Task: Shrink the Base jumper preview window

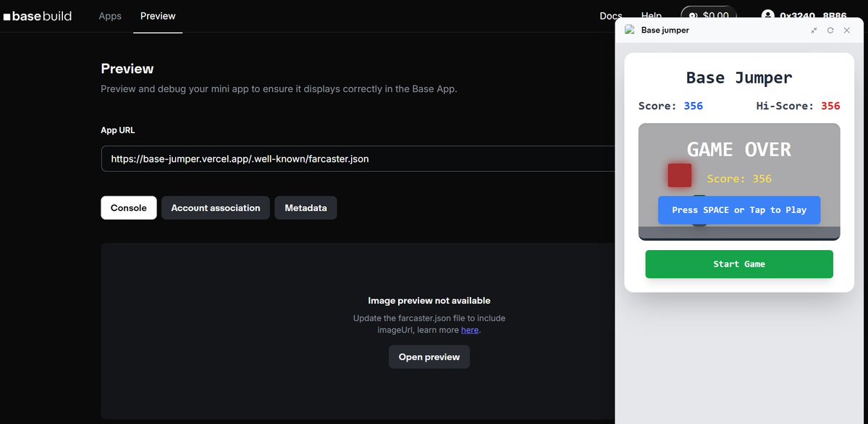Action: click(813, 30)
